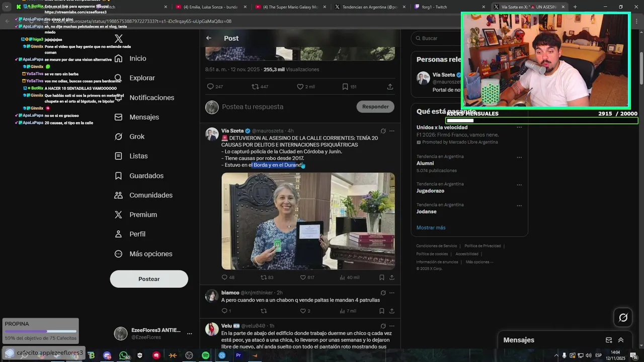
Task: Open floating Grok button
Action: point(623,317)
